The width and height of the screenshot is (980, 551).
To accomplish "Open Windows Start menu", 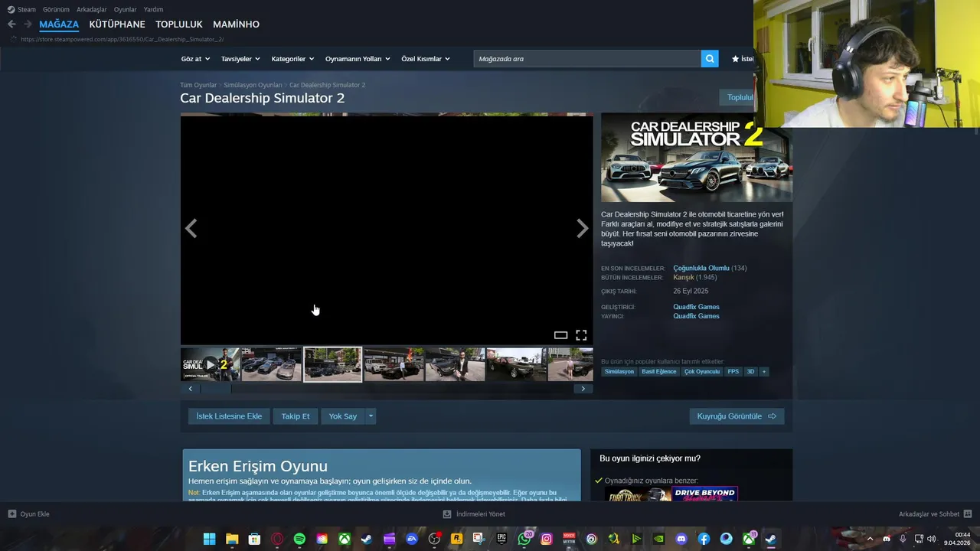I will pos(209,539).
